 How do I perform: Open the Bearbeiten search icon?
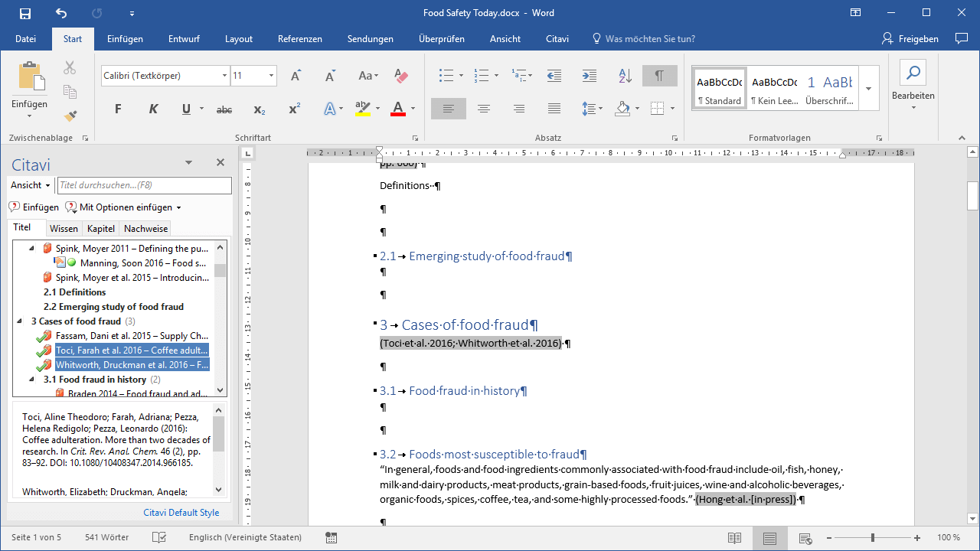coord(913,73)
